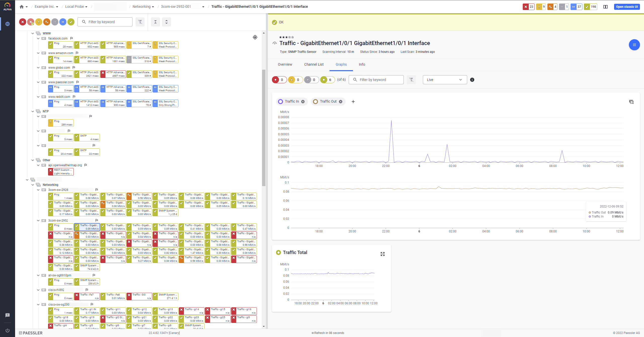Image resolution: width=644 pixels, height=337 pixels.
Task: Toggle the blue paused status filter
Action: point(63,22)
